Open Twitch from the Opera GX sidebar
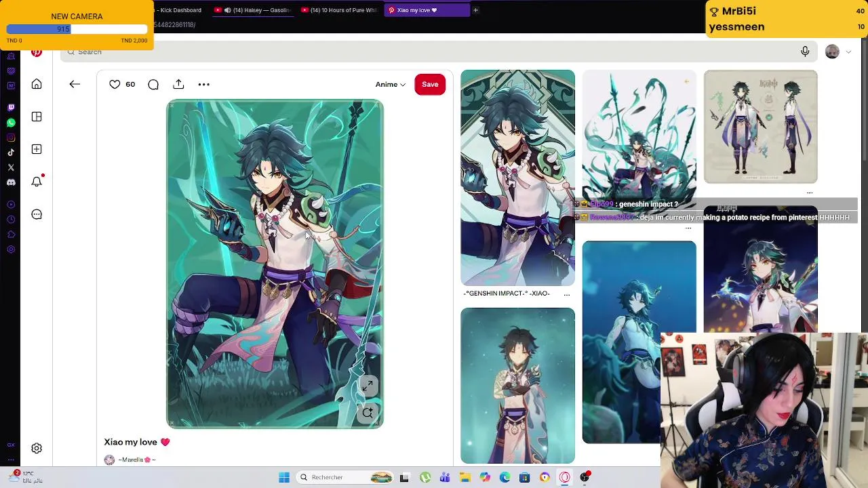This screenshot has width=868, height=488. [x=11, y=107]
